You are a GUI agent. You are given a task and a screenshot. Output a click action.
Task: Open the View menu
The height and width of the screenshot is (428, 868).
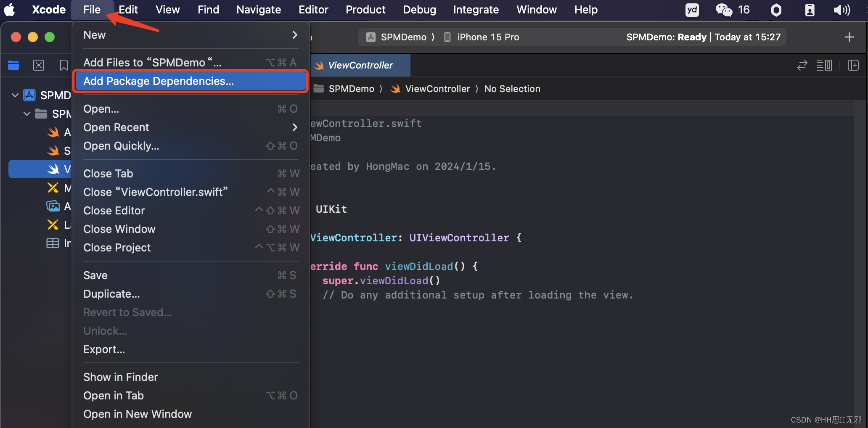click(167, 9)
